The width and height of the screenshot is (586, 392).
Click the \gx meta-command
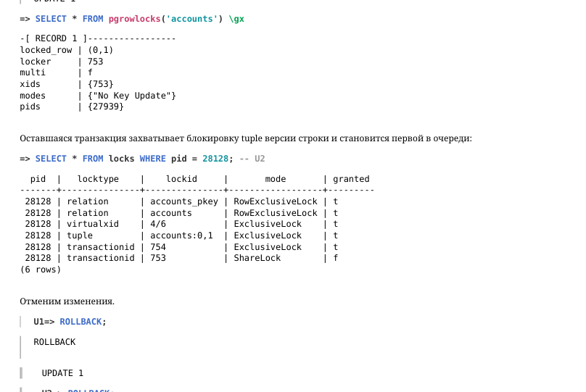(x=236, y=19)
